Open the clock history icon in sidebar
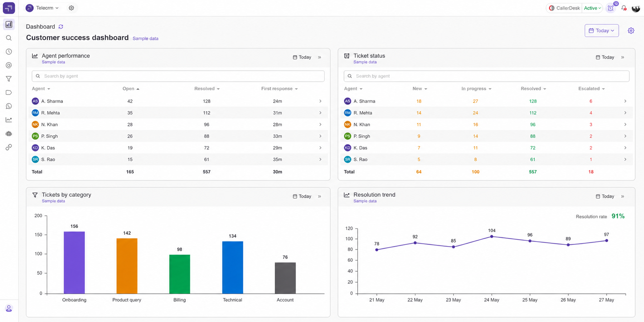The height and width of the screenshot is (322, 644). click(9, 52)
